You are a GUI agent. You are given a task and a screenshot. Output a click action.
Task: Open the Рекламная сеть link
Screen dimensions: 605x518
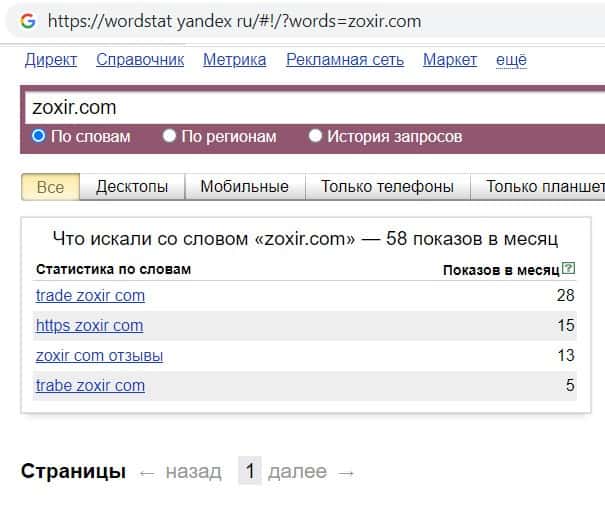pyautogui.click(x=345, y=60)
